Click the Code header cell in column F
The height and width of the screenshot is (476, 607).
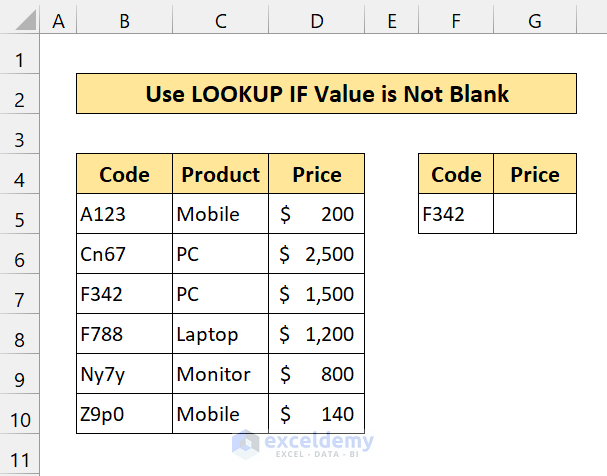coord(456,175)
